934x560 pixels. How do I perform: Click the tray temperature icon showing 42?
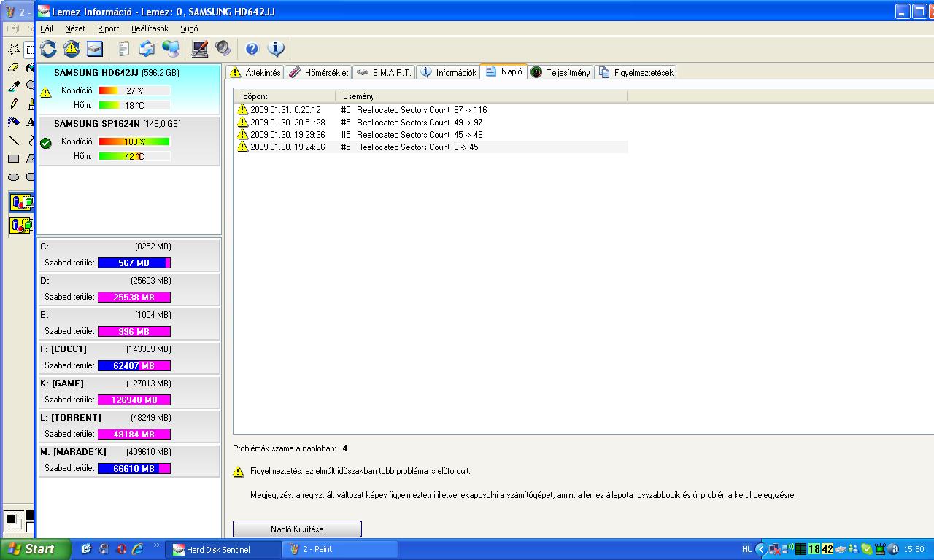coord(827,549)
